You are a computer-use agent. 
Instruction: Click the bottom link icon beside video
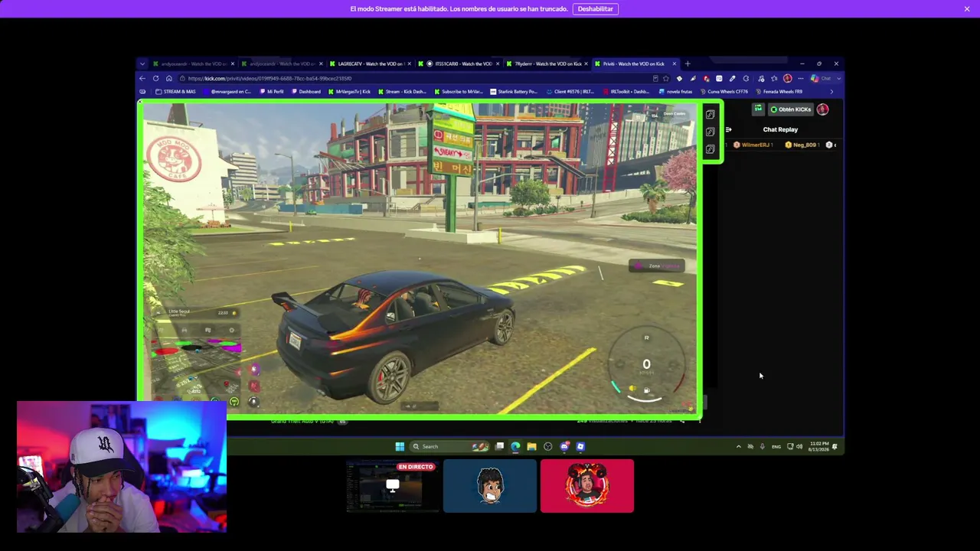click(x=710, y=148)
